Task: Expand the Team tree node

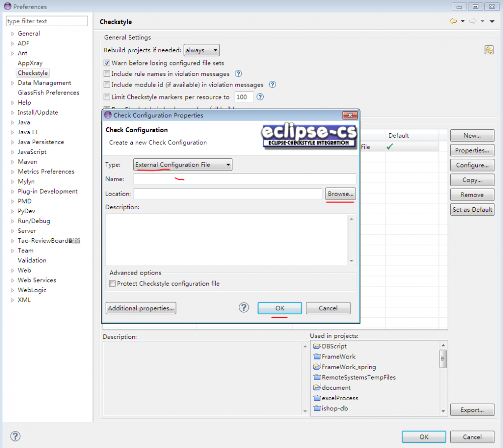Action: click(x=13, y=251)
